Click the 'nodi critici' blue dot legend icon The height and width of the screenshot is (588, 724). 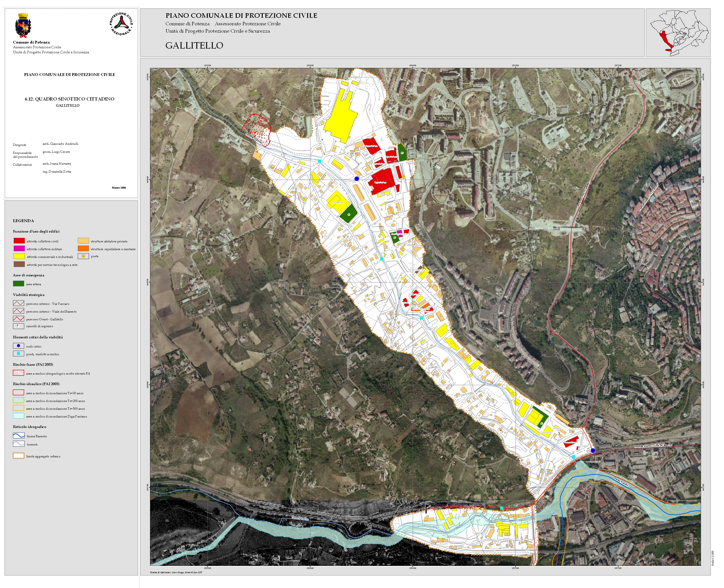[18, 346]
